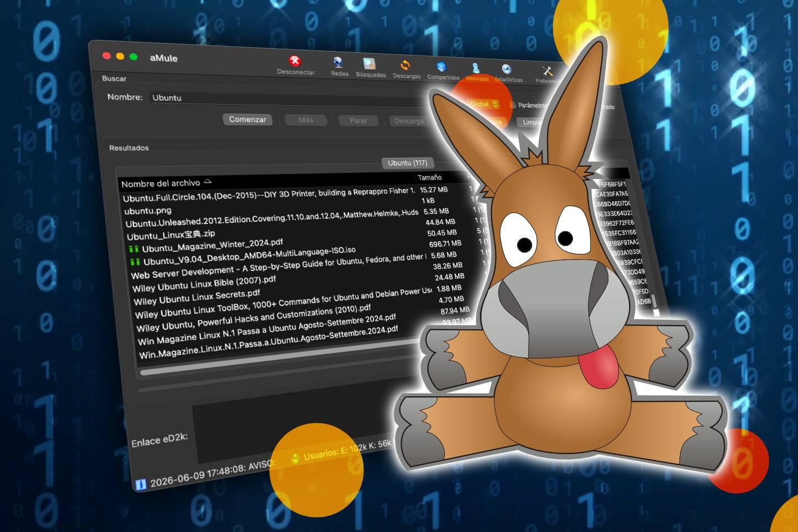Select the ubuntu.png result row

pyautogui.click(x=147, y=211)
